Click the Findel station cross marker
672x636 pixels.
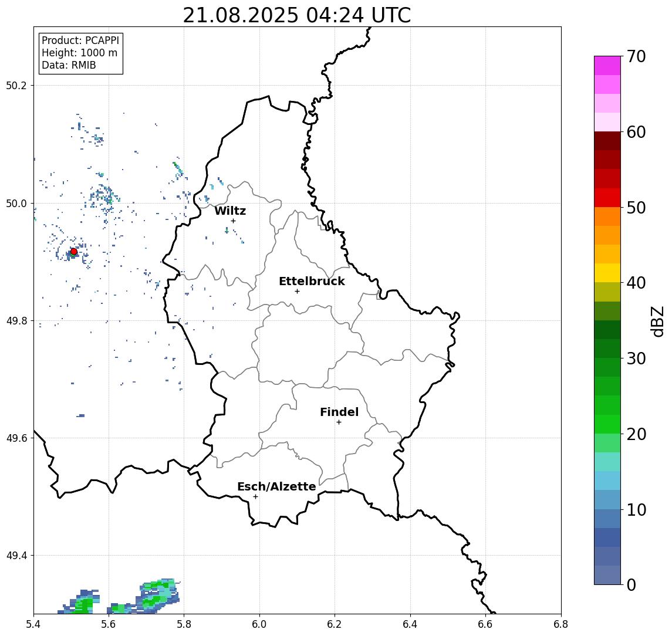(339, 422)
